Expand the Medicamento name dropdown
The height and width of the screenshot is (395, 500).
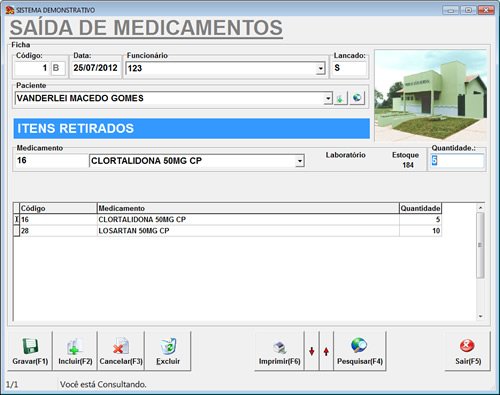300,161
